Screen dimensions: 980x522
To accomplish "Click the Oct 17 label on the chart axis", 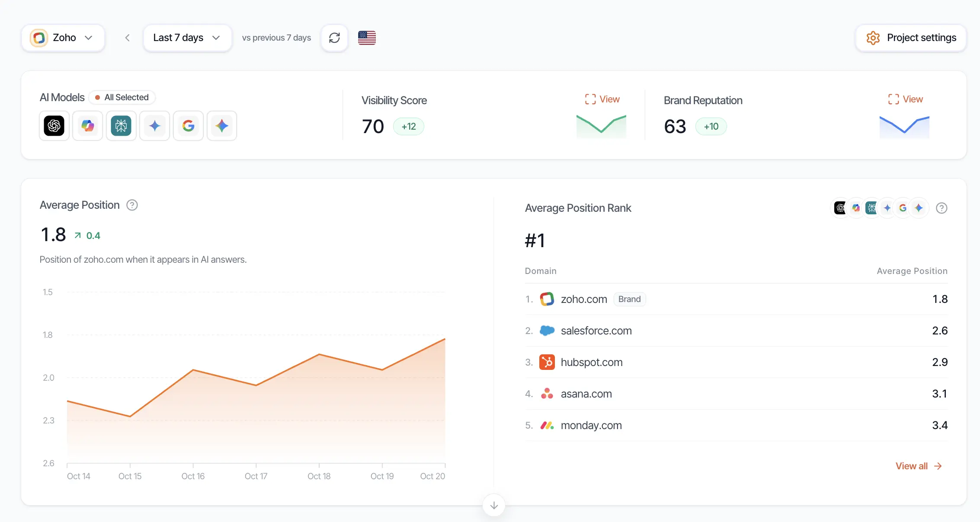I will point(256,476).
